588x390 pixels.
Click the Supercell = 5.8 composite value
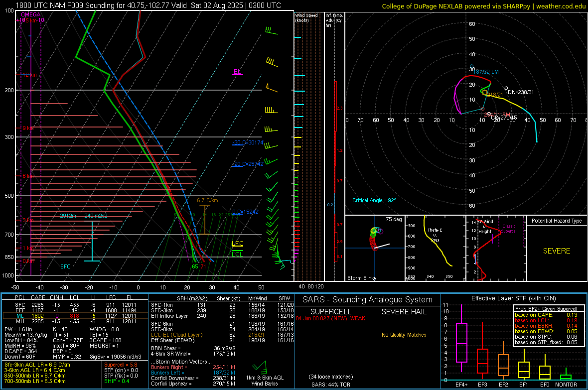tap(121, 365)
